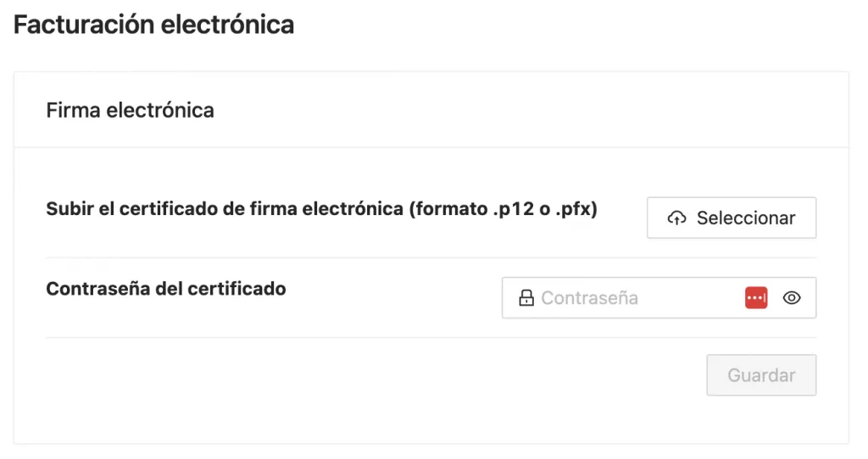Show password using the eye icon
The width and height of the screenshot is (868, 459).
pos(792,297)
